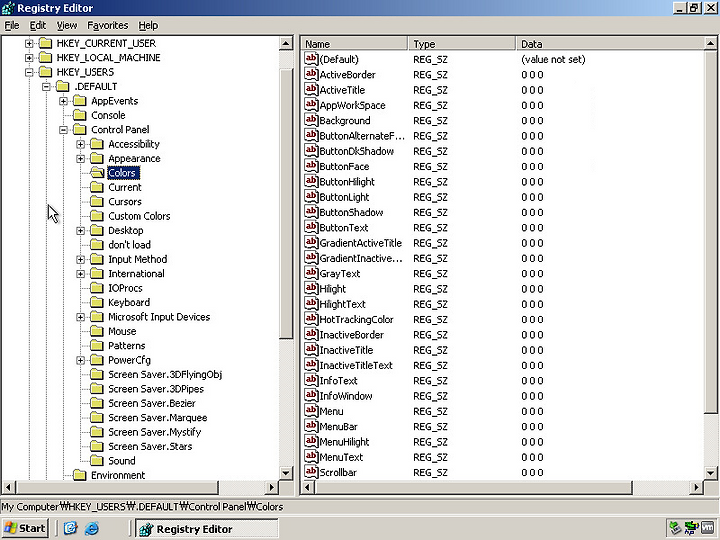
Task: Collapse the Control Panel key
Action: tap(63, 129)
